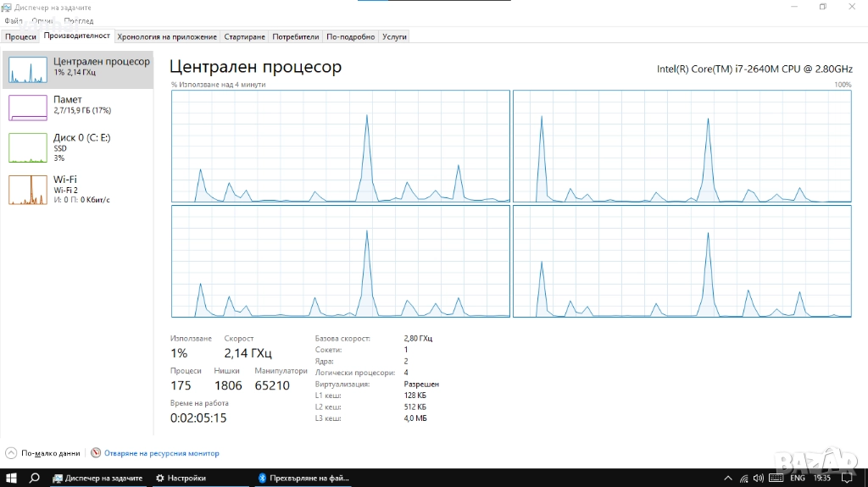Switch to the Стартиране tab
Viewport: 868px width, 487px height.
coord(244,36)
